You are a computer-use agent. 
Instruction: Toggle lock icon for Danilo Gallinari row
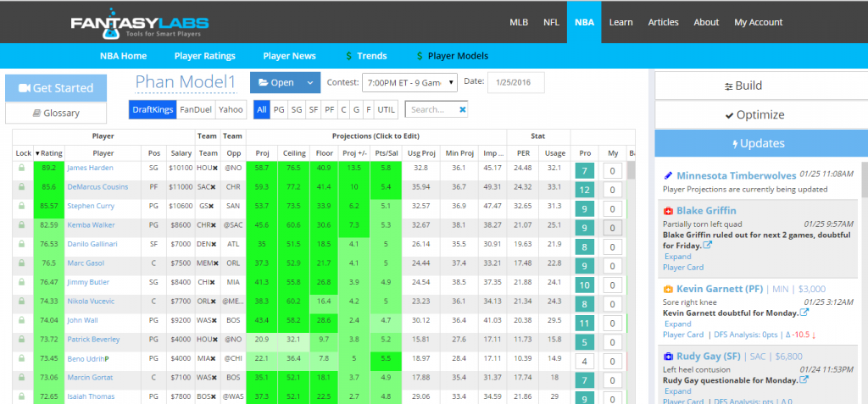22,244
